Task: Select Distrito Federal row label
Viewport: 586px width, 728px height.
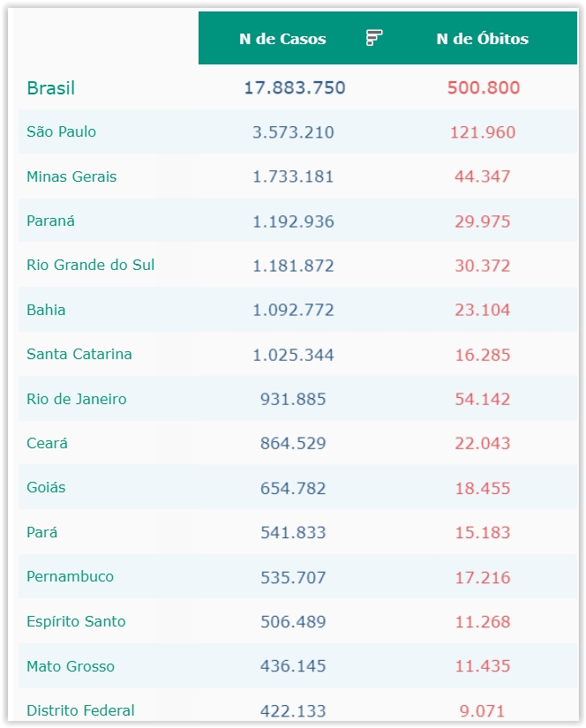Action: tap(80, 710)
